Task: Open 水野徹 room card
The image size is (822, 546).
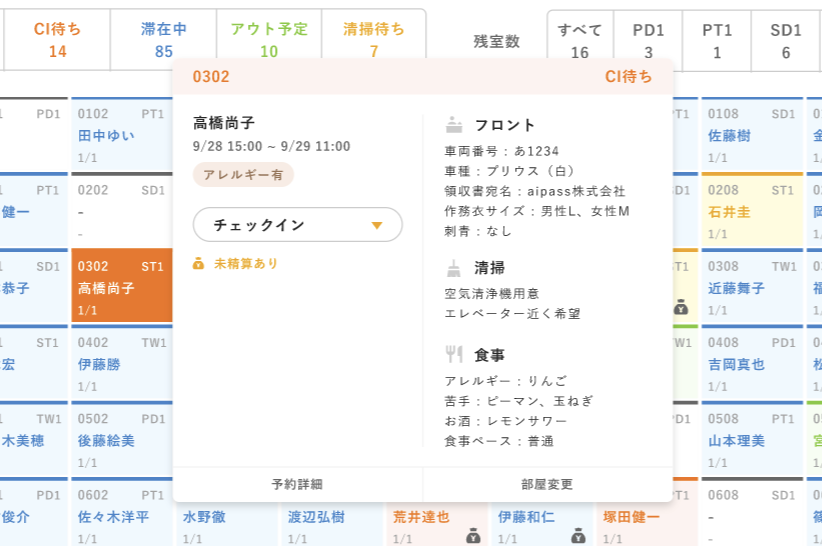Action: point(227,524)
